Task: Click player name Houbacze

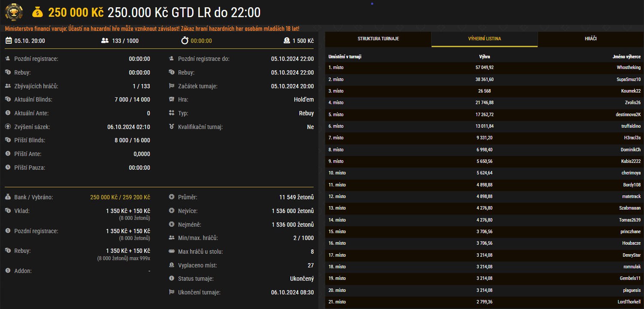Action: (632, 243)
